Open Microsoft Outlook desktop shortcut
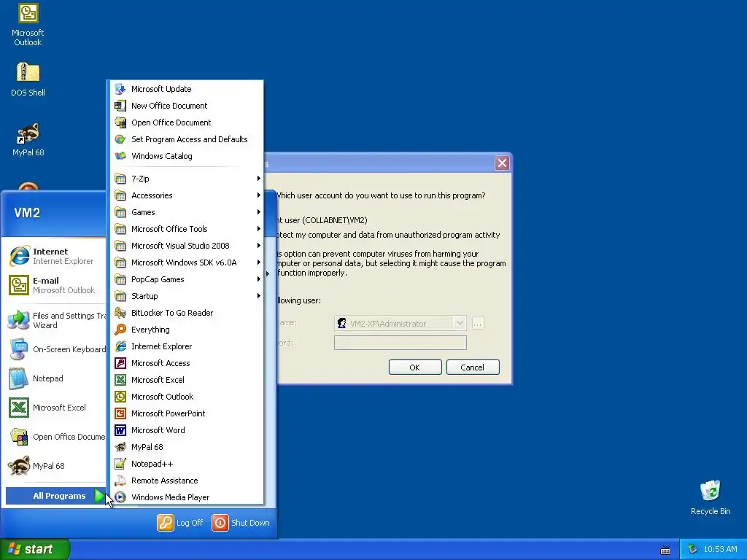Image resolution: width=747 pixels, height=560 pixels. (x=28, y=25)
